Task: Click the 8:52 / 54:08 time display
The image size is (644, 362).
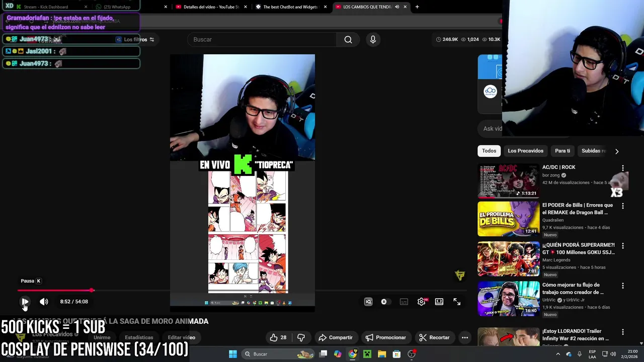Action: point(74,302)
